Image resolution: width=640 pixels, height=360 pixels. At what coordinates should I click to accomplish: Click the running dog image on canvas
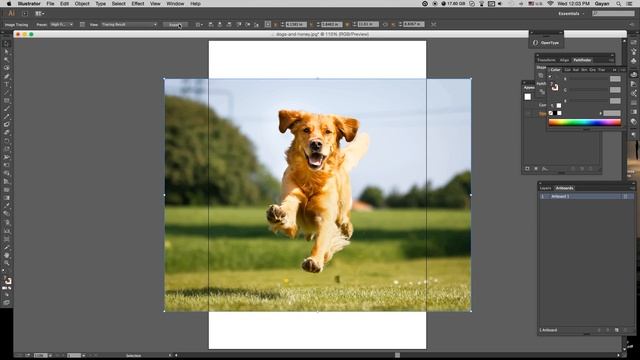click(317, 195)
